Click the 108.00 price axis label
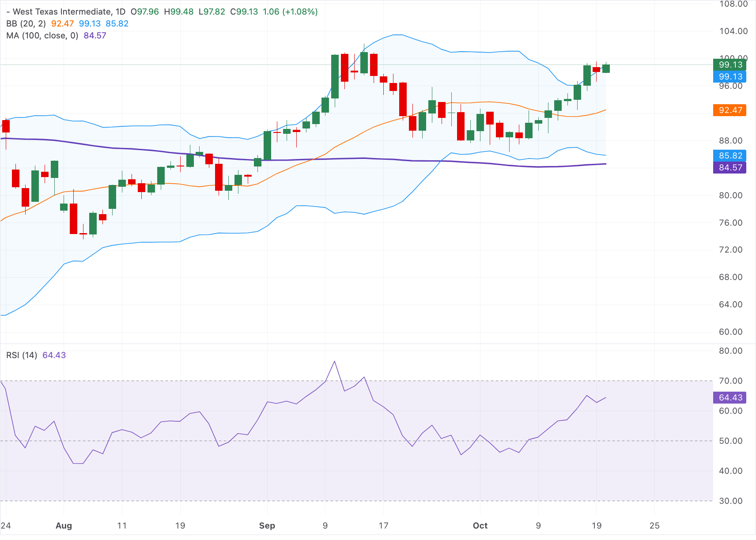756x540 pixels. click(x=733, y=4)
